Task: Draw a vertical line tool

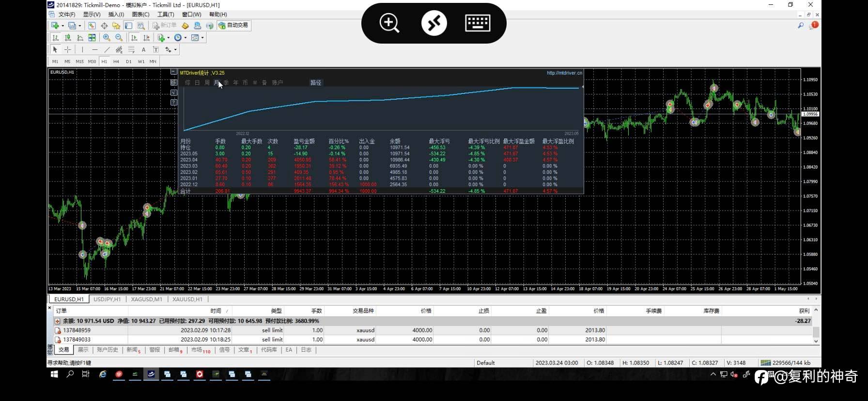Action: click(x=82, y=49)
